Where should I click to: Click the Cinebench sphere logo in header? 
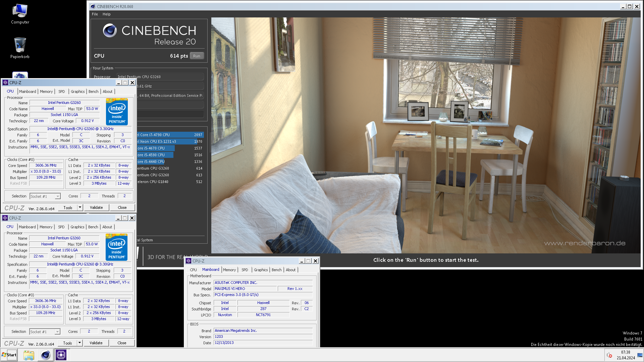[x=110, y=31]
